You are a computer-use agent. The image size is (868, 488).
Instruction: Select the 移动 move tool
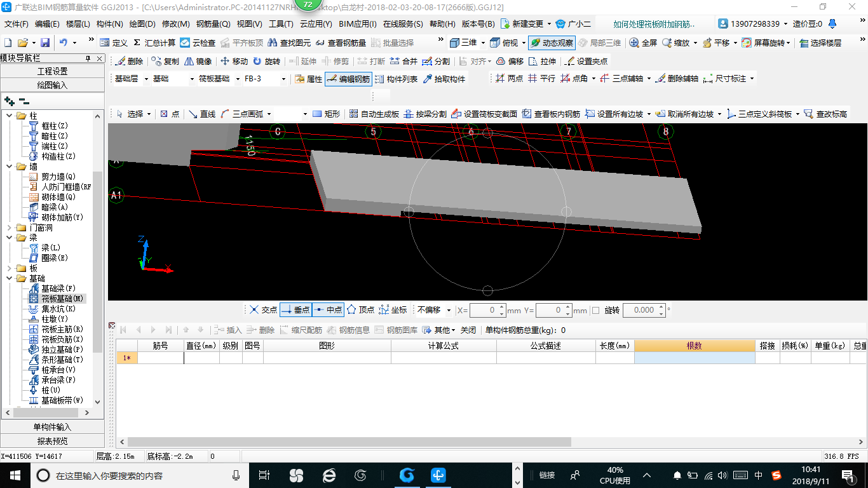point(234,61)
